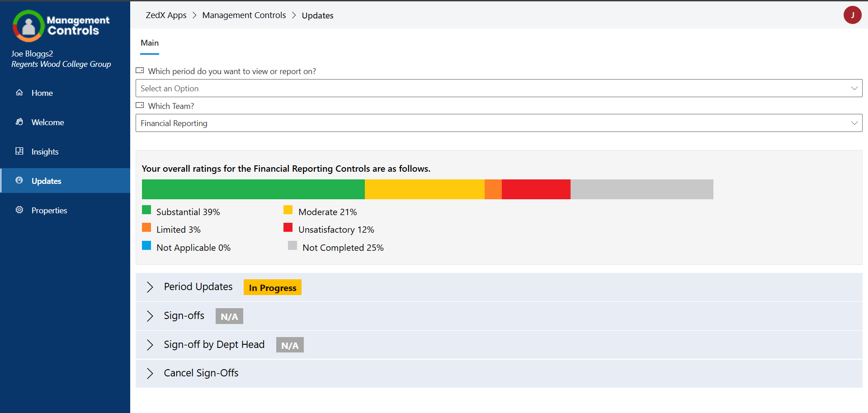Click the Updates sidebar icon
The width and height of the screenshot is (868, 413).
click(x=19, y=181)
